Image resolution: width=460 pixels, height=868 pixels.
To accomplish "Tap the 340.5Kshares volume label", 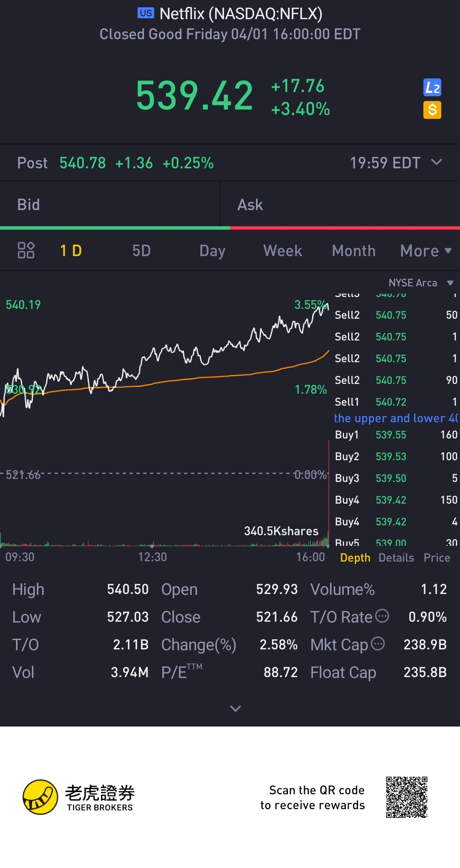I will click(x=281, y=531).
